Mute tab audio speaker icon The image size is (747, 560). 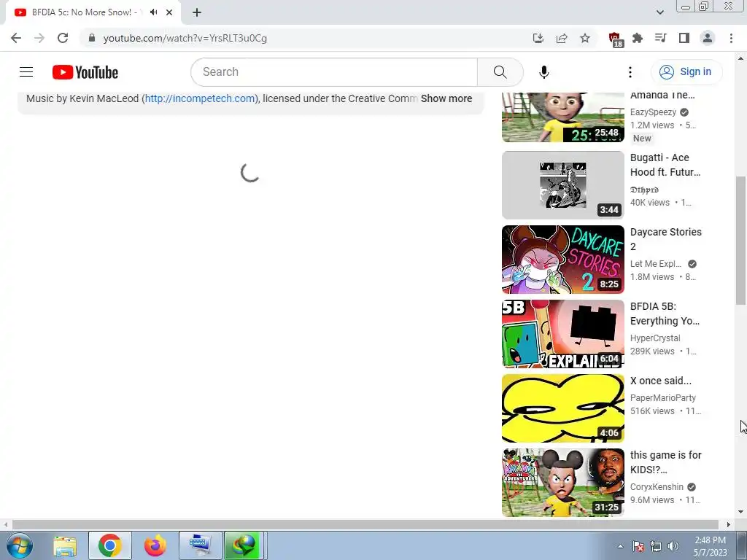[x=153, y=12]
